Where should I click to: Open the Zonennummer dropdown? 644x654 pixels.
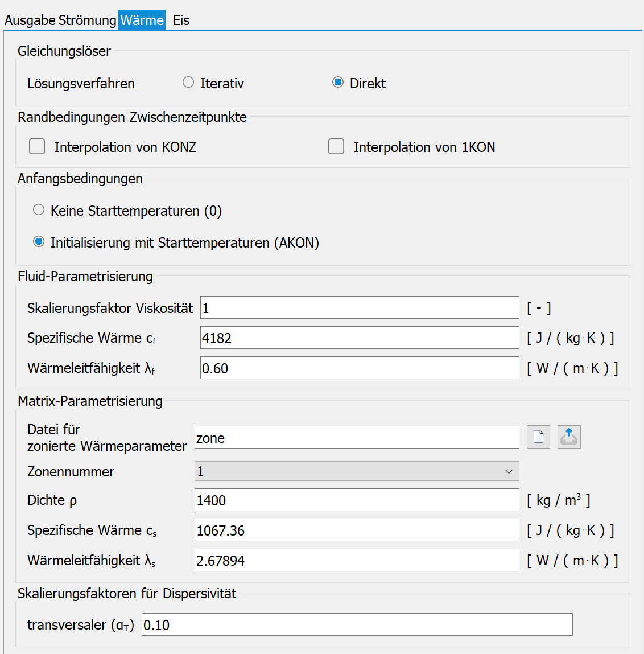[357, 471]
